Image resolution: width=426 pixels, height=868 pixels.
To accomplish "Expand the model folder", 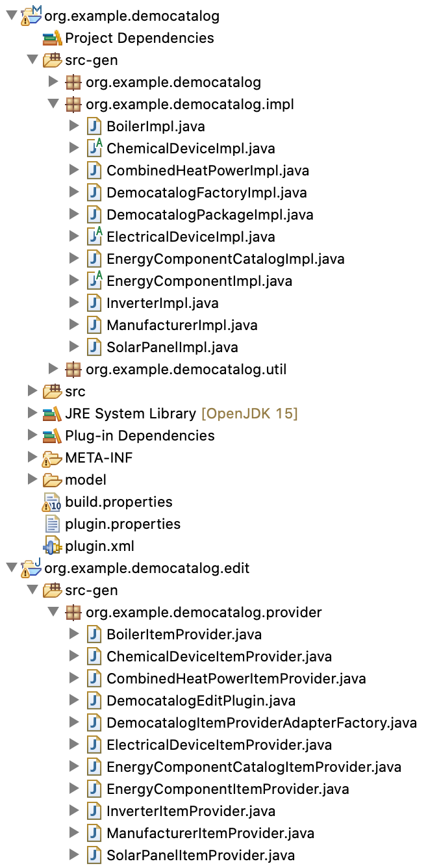I will pos(32,479).
